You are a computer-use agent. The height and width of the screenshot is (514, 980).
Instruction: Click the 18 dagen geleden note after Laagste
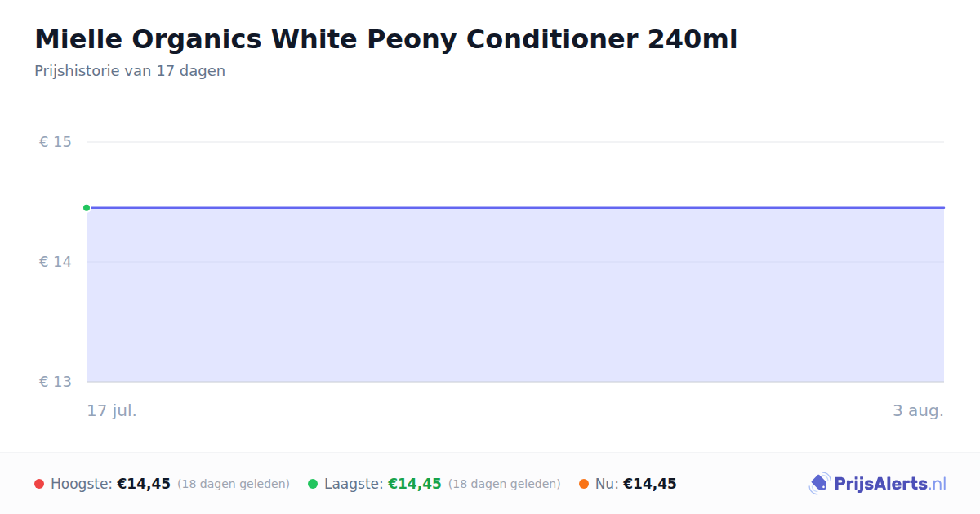(505, 484)
